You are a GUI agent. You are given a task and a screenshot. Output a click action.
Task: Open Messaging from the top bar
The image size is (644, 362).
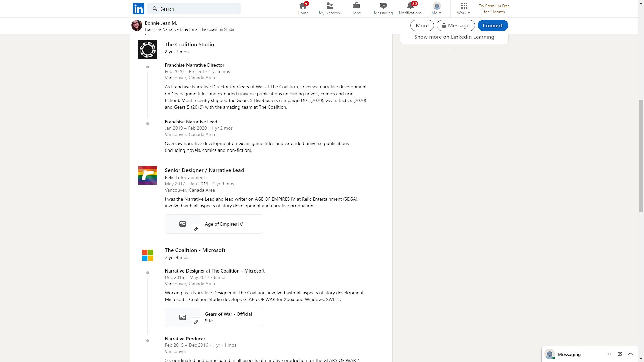coord(383,9)
